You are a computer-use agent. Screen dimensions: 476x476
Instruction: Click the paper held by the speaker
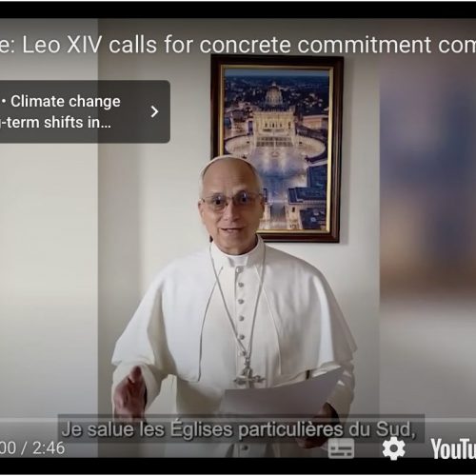point(283,393)
